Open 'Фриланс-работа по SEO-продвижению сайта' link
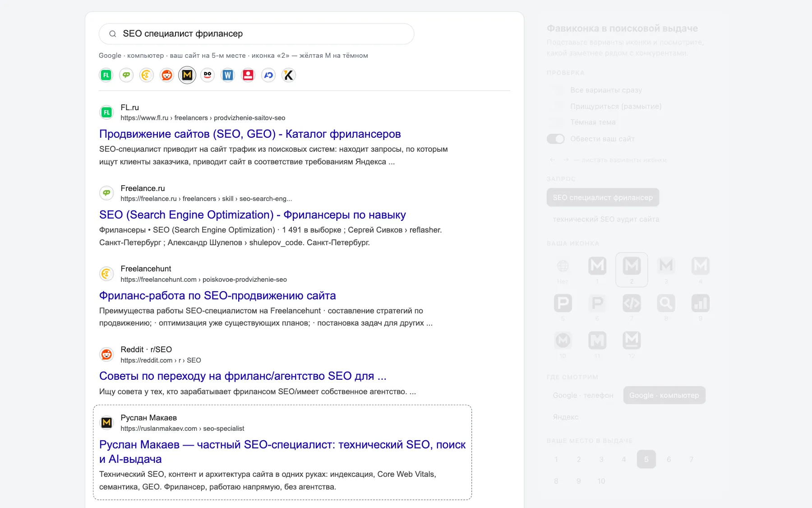 coord(217,295)
